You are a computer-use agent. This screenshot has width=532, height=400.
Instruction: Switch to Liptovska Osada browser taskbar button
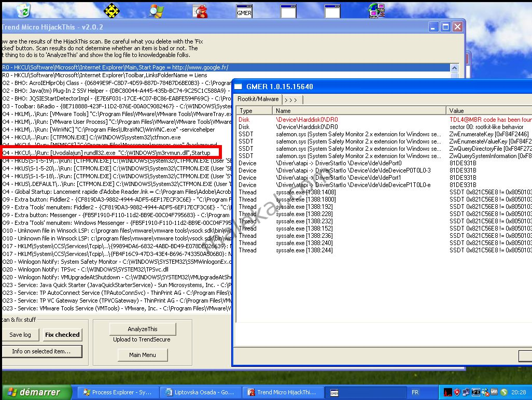[200, 392]
